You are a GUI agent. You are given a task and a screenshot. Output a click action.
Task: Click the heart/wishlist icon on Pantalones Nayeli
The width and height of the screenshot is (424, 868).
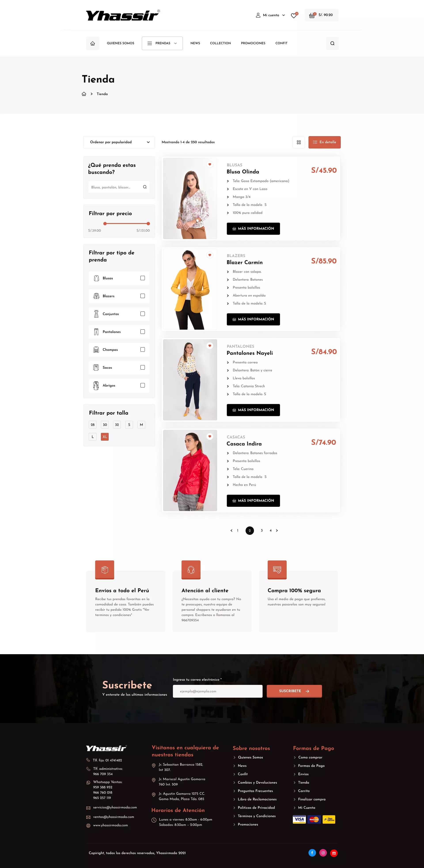[x=210, y=346]
